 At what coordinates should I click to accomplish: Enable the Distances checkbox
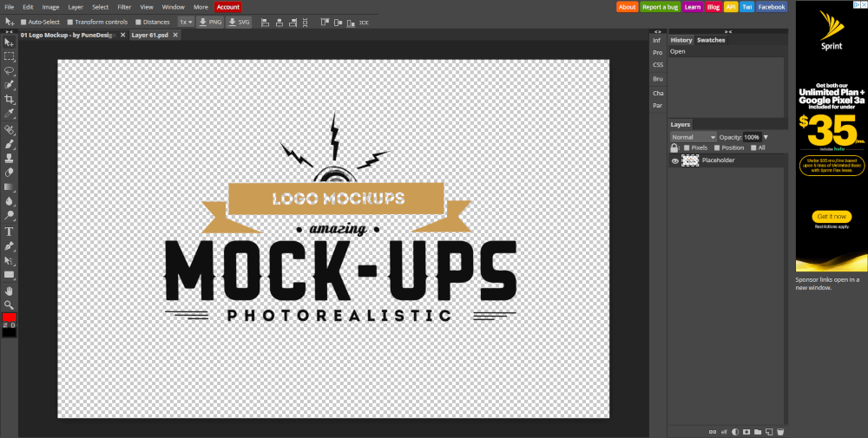click(138, 23)
